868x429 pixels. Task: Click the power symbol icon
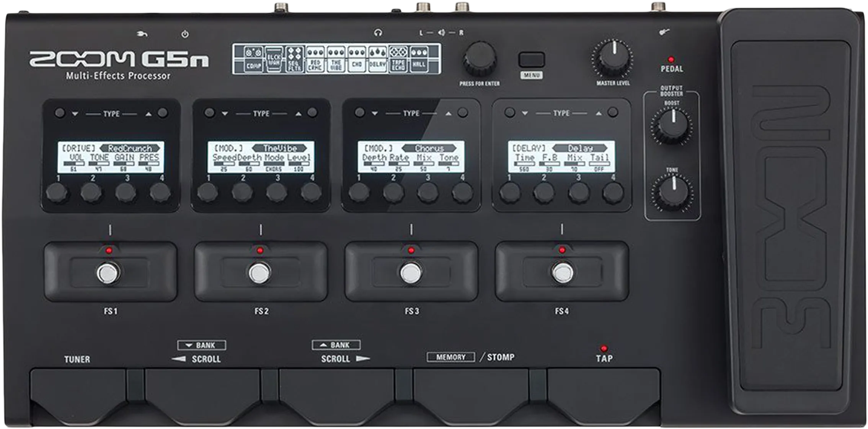185,34
